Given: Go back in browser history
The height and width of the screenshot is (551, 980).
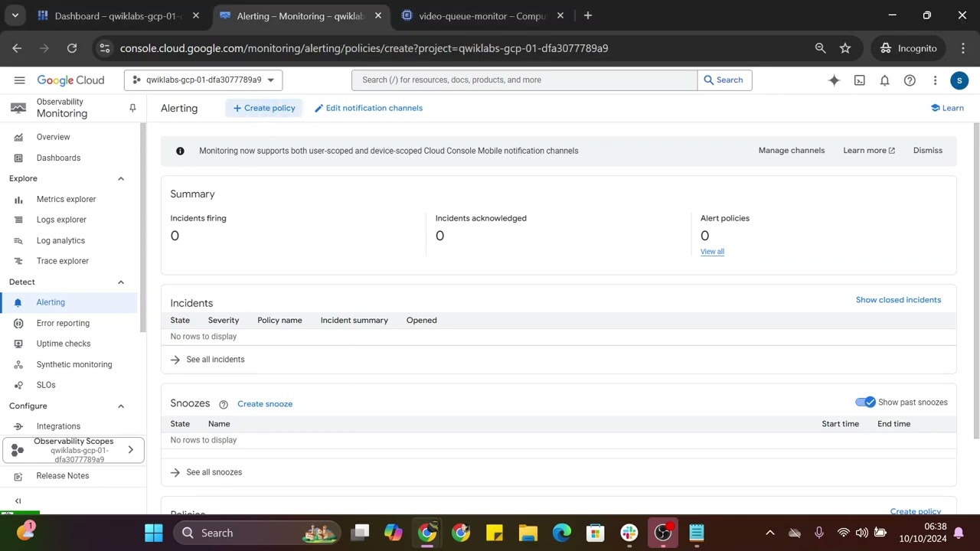Looking at the screenshot, I should 18,48.
